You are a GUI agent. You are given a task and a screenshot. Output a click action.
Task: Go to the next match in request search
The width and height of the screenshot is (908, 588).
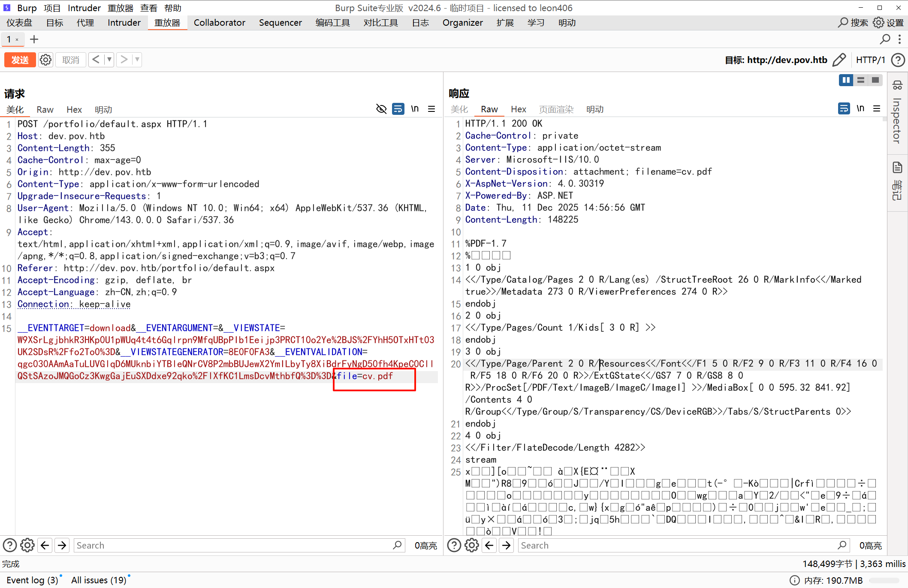[62, 545]
